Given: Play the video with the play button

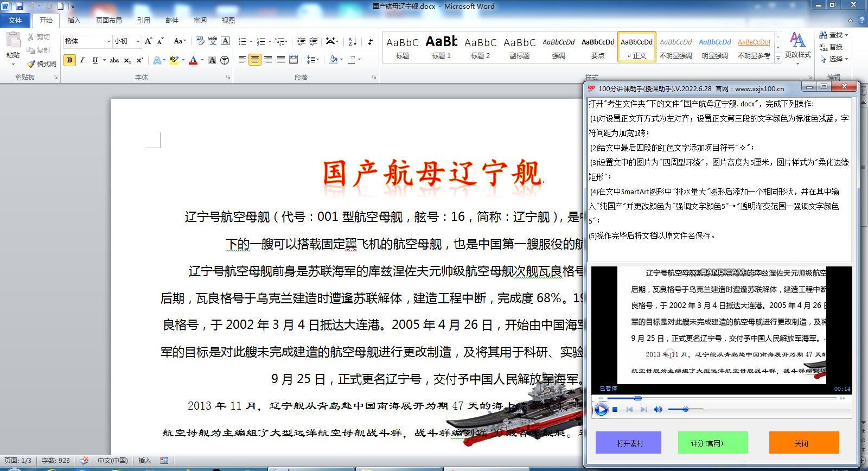Looking at the screenshot, I should tap(601, 410).
